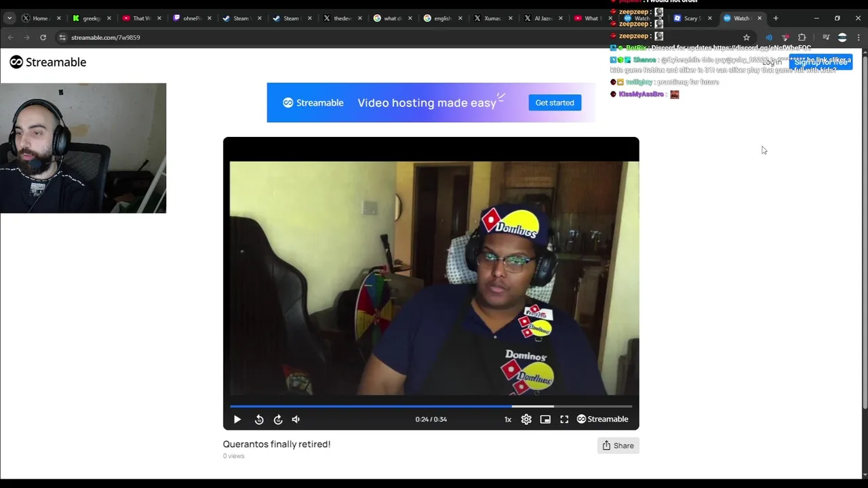
Task: Open video player settings gear
Action: (526, 420)
